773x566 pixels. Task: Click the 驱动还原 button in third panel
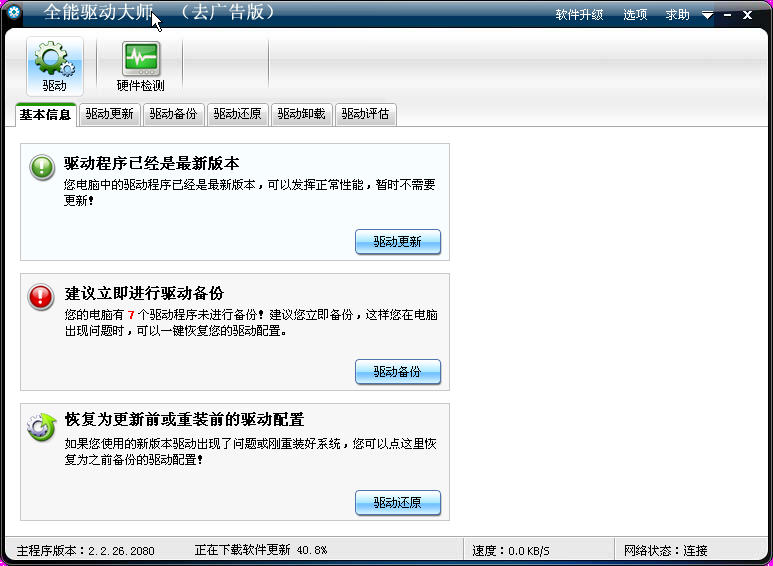(x=398, y=502)
